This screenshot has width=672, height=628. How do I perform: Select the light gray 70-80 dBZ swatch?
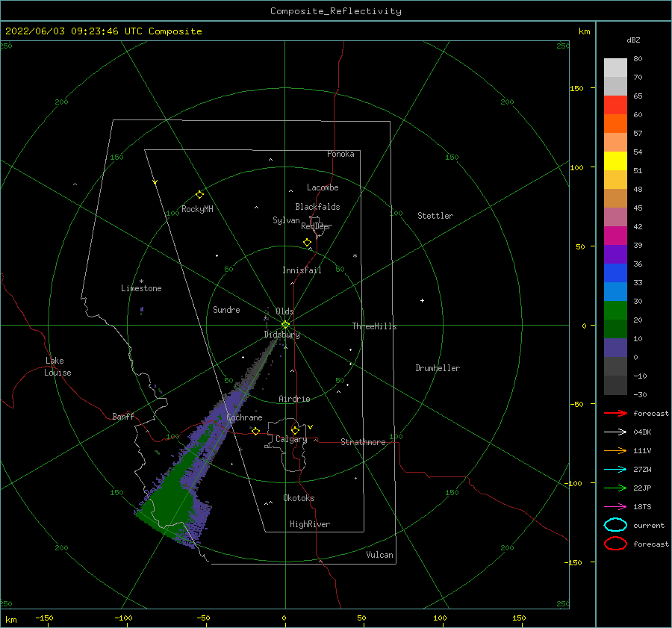click(615, 68)
